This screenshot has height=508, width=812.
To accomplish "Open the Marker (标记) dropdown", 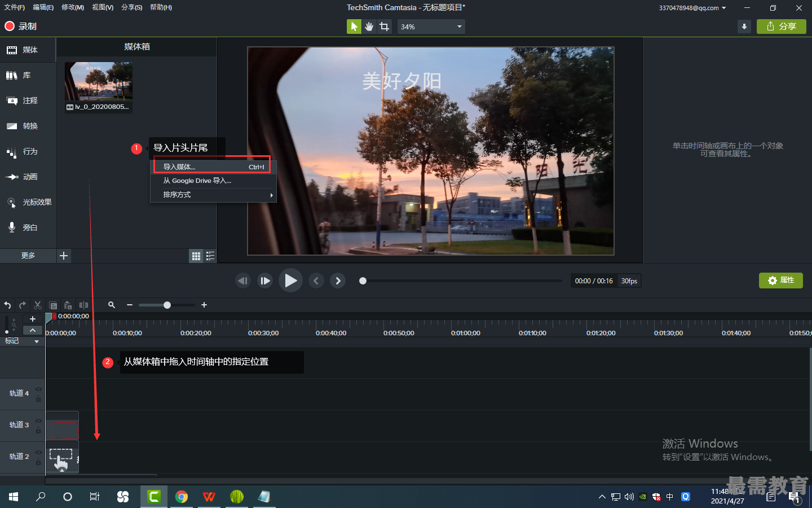I will 22,341.
